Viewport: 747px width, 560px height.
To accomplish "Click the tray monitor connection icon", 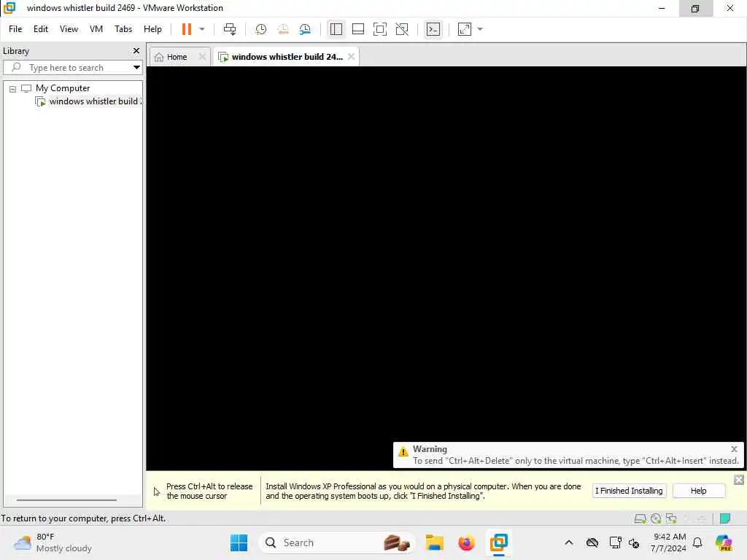I will click(x=615, y=542).
